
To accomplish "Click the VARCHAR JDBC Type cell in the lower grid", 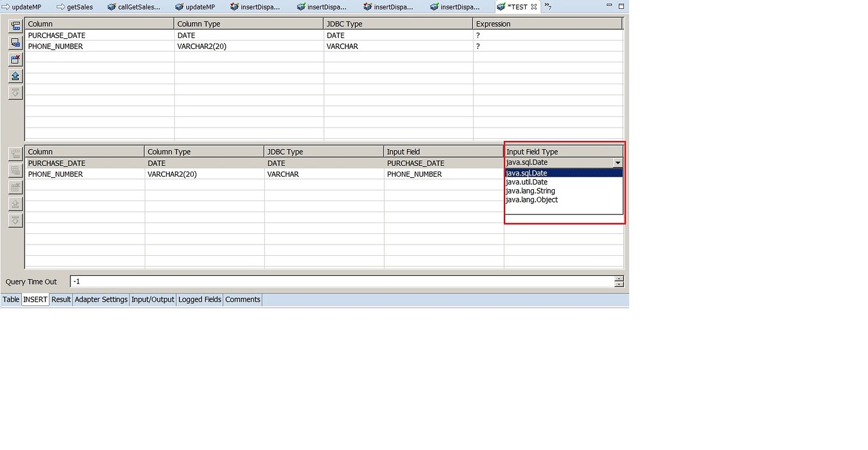I will pos(324,174).
